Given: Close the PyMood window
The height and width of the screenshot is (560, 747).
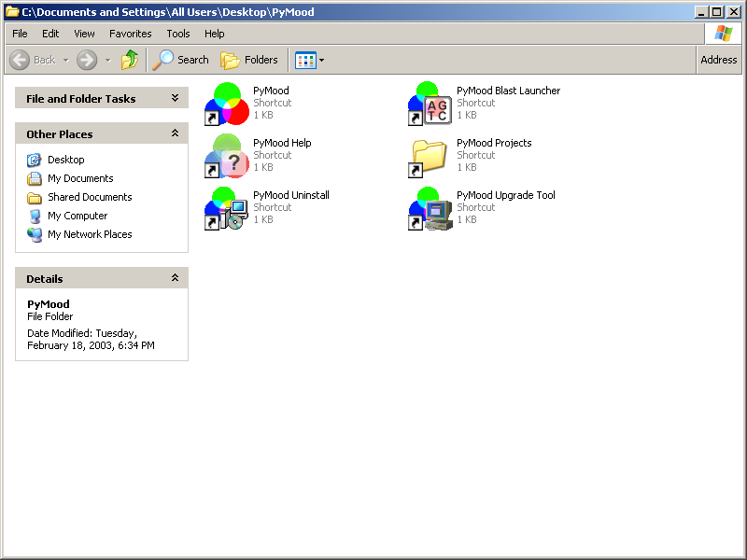Looking at the screenshot, I should tap(734, 12).
